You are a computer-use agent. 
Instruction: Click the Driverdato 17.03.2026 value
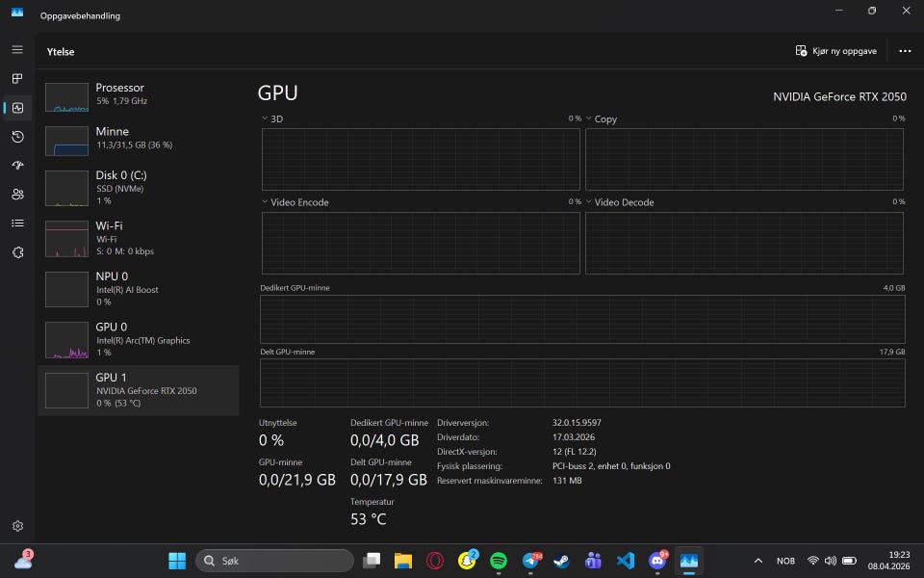(574, 437)
